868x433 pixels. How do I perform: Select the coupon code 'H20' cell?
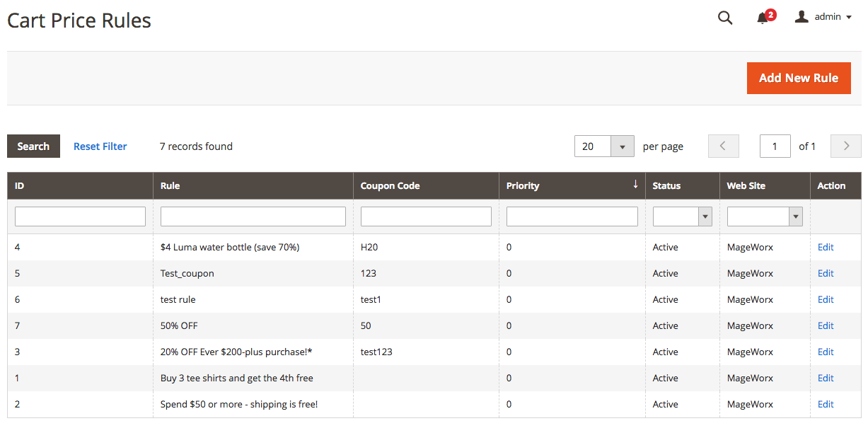coord(426,248)
